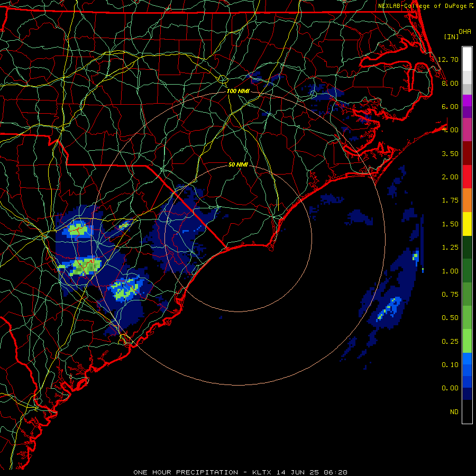The height and width of the screenshot is (476, 476).
Task: Click the 1.25 legend value
Action: pyautogui.click(x=450, y=248)
